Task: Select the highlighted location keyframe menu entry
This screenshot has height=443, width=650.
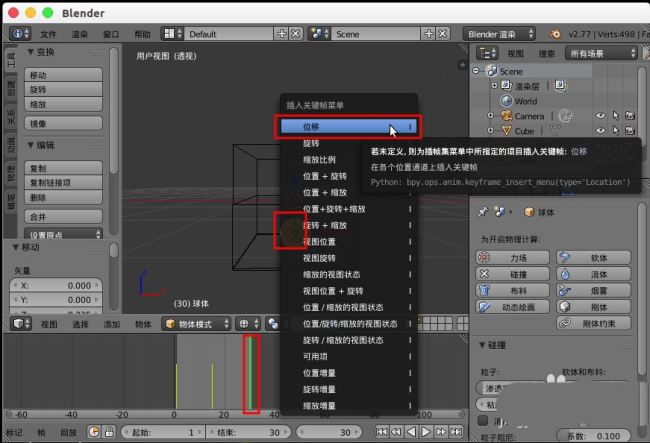Action: coord(348,126)
